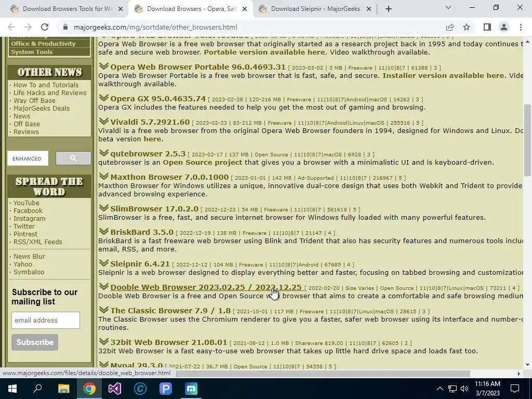
Task: Share this page icon in address bar
Action: [x=450, y=27]
